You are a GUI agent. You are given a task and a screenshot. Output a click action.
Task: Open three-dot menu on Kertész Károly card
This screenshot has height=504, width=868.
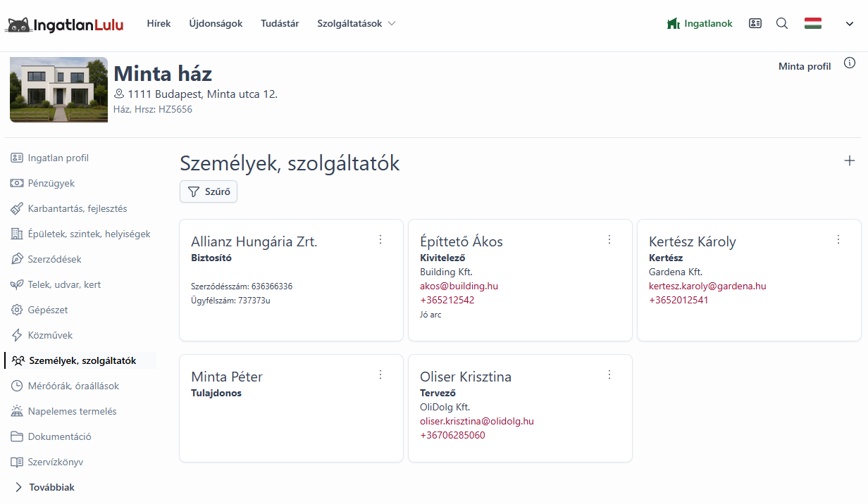[838, 239]
